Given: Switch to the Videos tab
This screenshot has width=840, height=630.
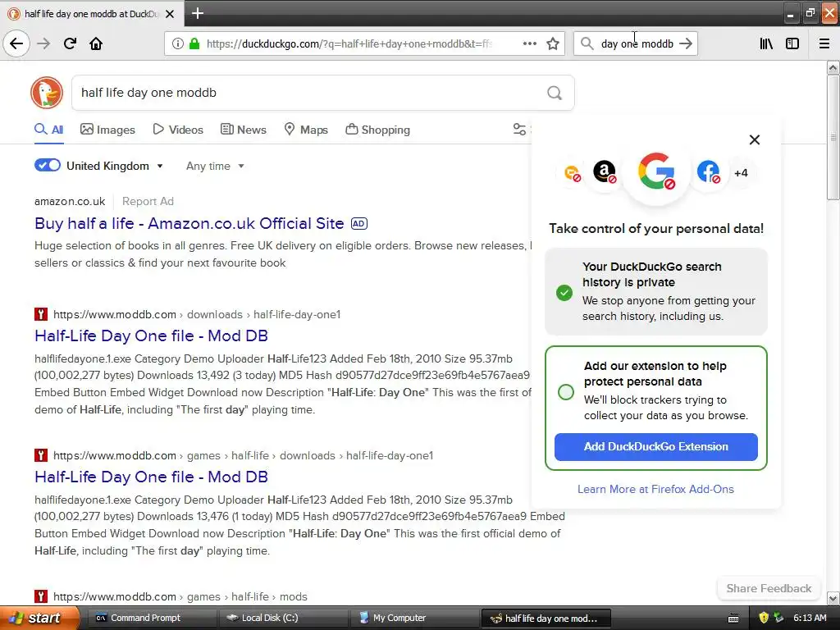Looking at the screenshot, I should pyautogui.click(x=178, y=129).
